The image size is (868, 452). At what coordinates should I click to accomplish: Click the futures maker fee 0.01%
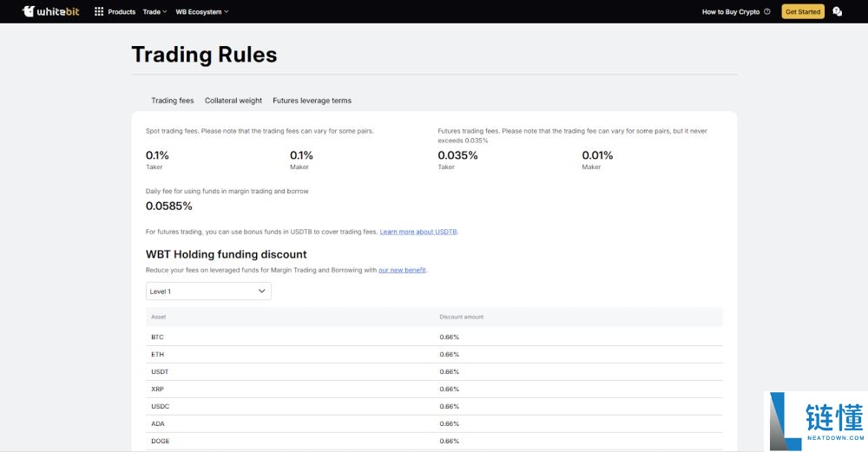pos(597,155)
